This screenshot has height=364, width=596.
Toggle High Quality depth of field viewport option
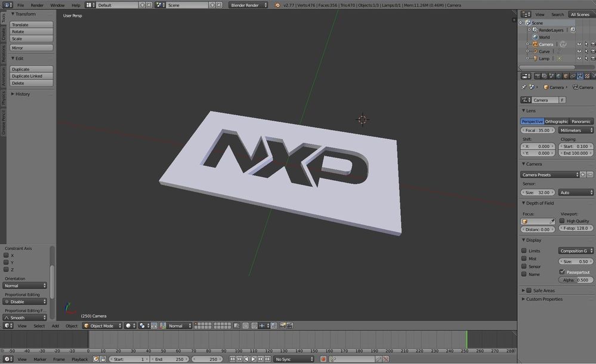click(x=561, y=221)
